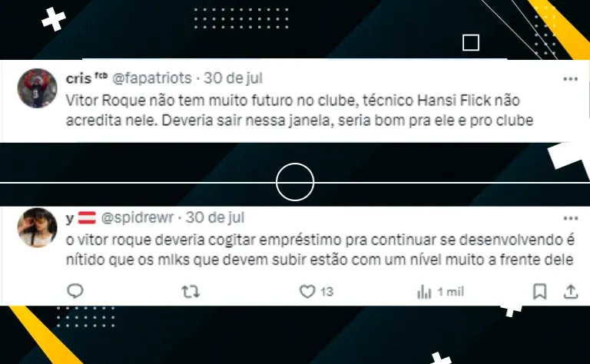Click the 30 de jul date on cris's tweet
The width and height of the screenshot is (590, 364).
point(233,78)
